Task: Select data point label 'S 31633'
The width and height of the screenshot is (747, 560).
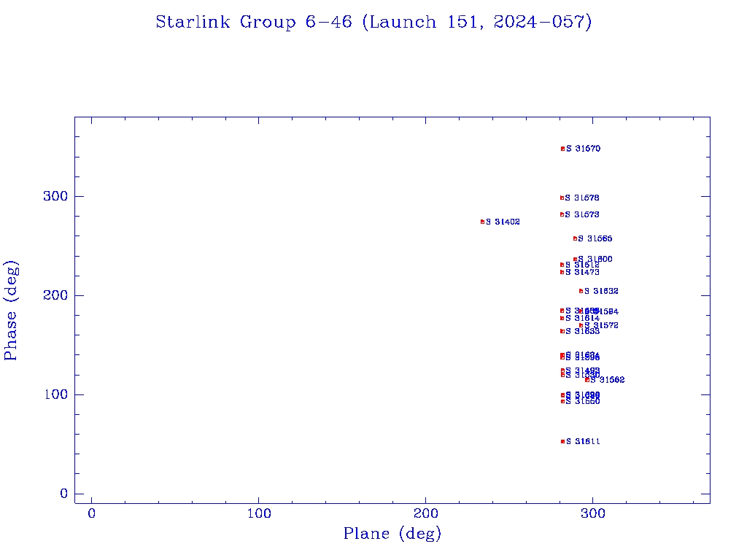Action: tap(582, 332)
